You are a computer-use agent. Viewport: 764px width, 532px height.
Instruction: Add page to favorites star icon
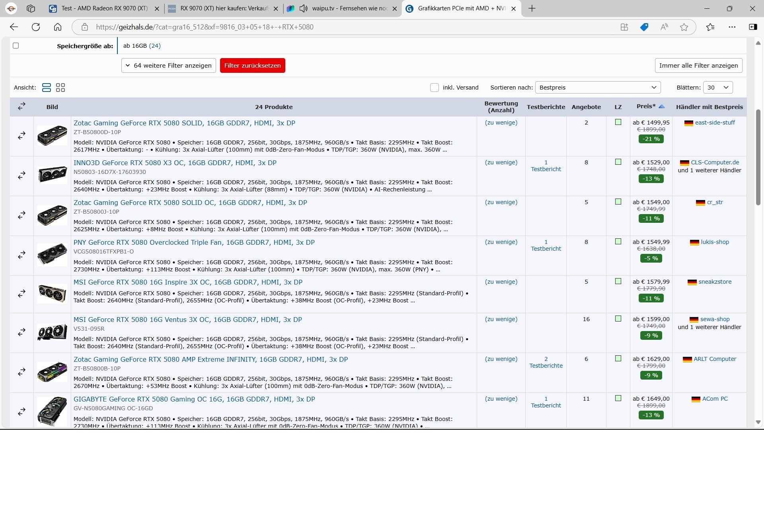[684, 27]
